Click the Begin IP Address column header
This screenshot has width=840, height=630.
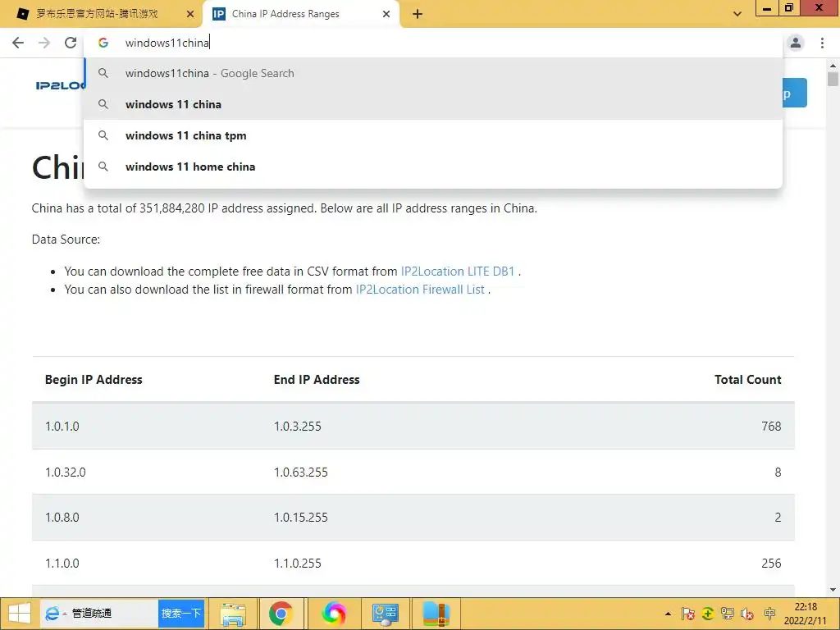point(94,379)
